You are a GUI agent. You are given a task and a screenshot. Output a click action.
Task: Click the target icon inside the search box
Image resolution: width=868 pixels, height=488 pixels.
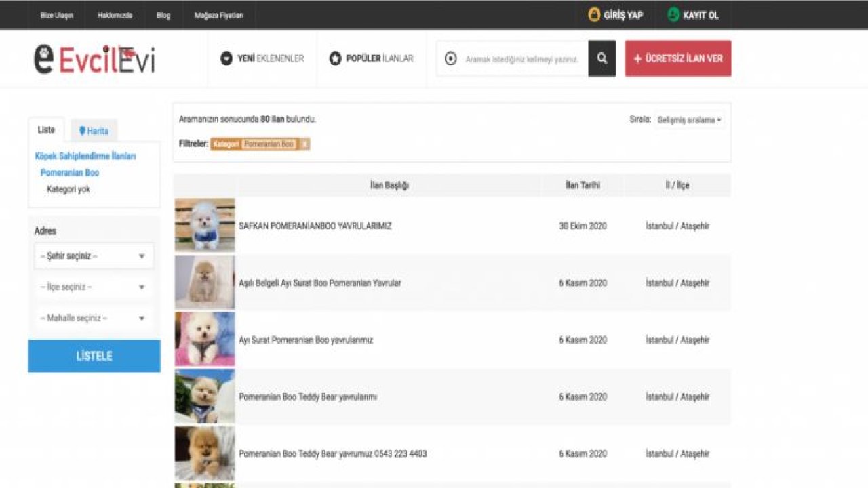(x=450, y=58)
